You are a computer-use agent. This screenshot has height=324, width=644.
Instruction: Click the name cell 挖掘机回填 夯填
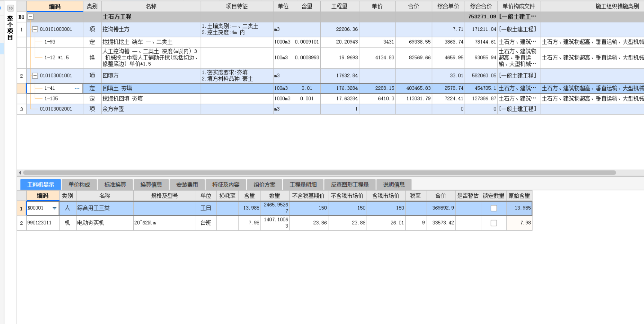151,99
